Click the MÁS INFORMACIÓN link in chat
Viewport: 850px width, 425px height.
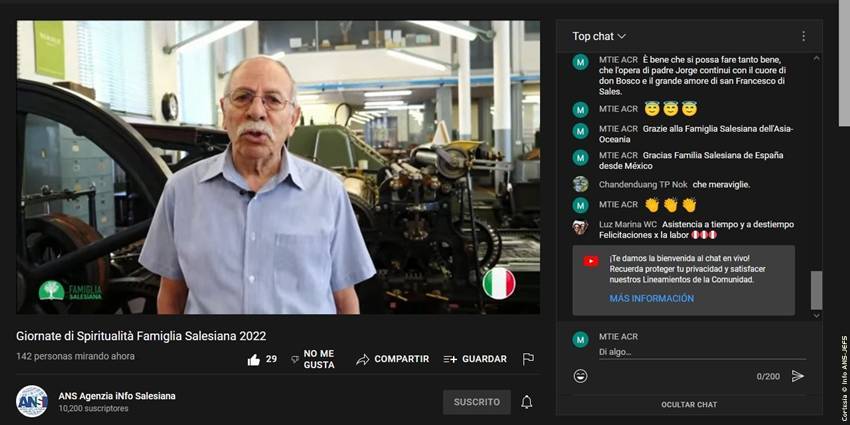pos(651,299)
